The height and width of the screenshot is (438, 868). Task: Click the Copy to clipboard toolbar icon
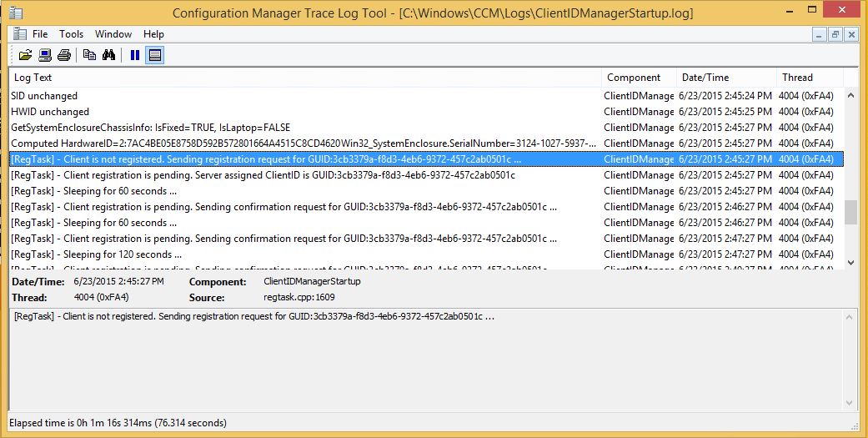pyautogui.click(x=89, y=55)
